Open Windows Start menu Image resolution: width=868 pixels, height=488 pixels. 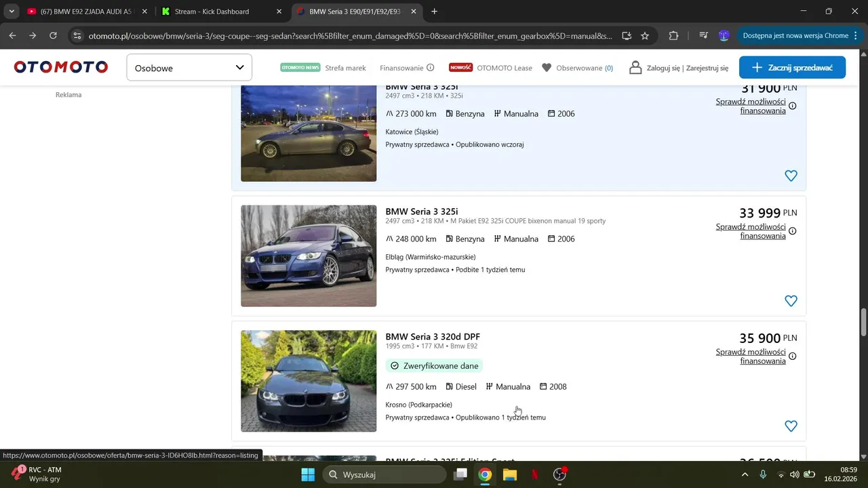tap(308, 474)
